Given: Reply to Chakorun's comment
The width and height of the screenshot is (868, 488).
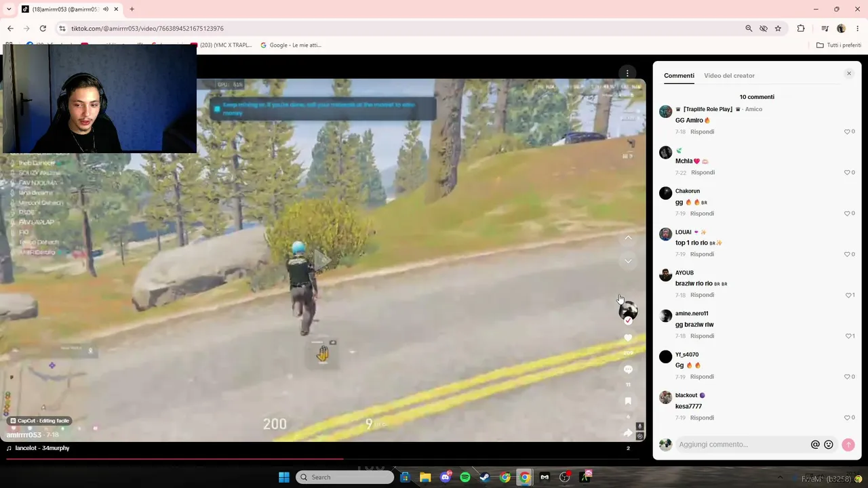Looking at the screenshot, I should pos(702,213).
